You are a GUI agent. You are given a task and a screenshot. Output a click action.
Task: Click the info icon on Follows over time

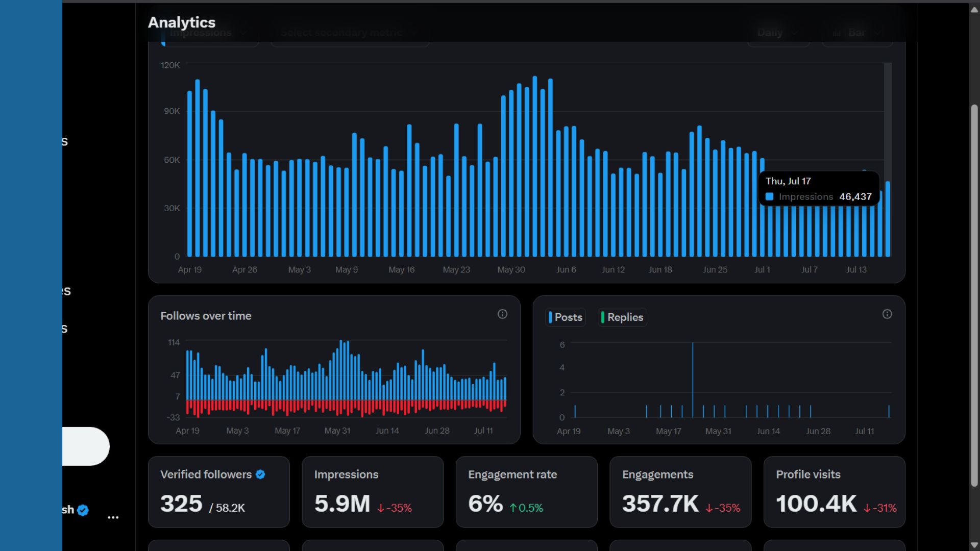click(x=502, y=314)
